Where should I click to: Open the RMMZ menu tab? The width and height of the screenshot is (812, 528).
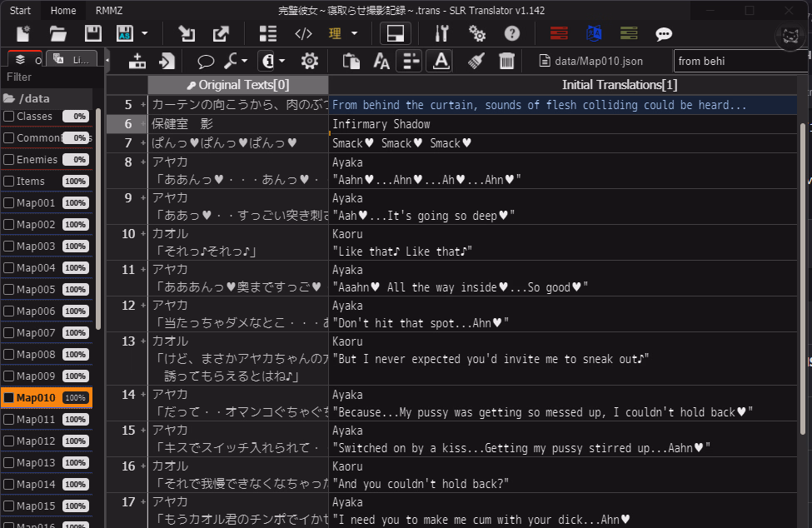(108, 11)
